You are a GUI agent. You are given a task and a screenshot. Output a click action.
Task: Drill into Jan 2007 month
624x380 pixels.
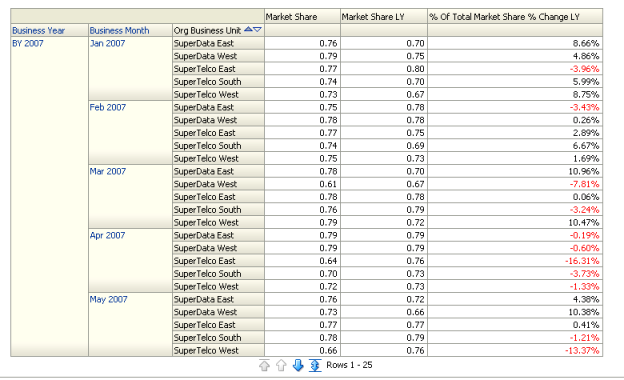[107, 43]
